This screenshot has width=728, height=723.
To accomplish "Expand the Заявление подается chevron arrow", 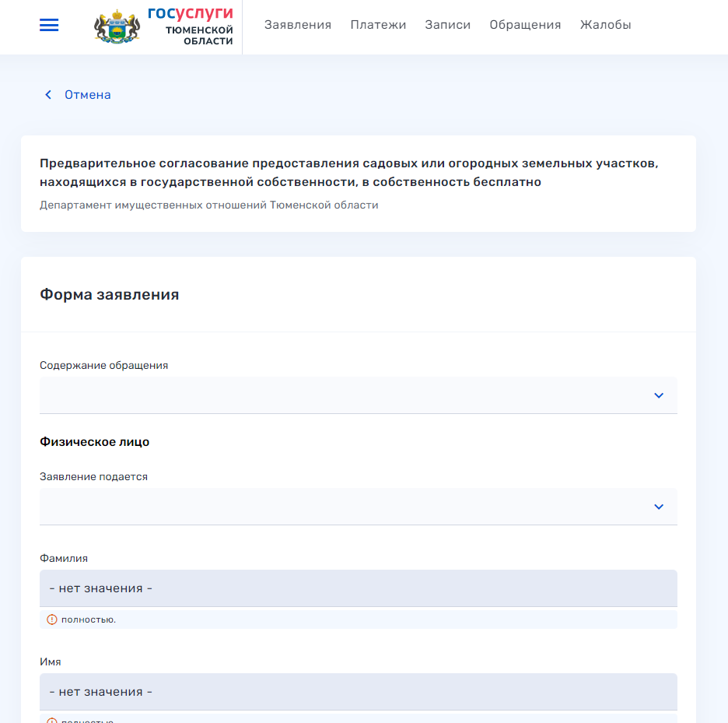I will coord(659,507).
